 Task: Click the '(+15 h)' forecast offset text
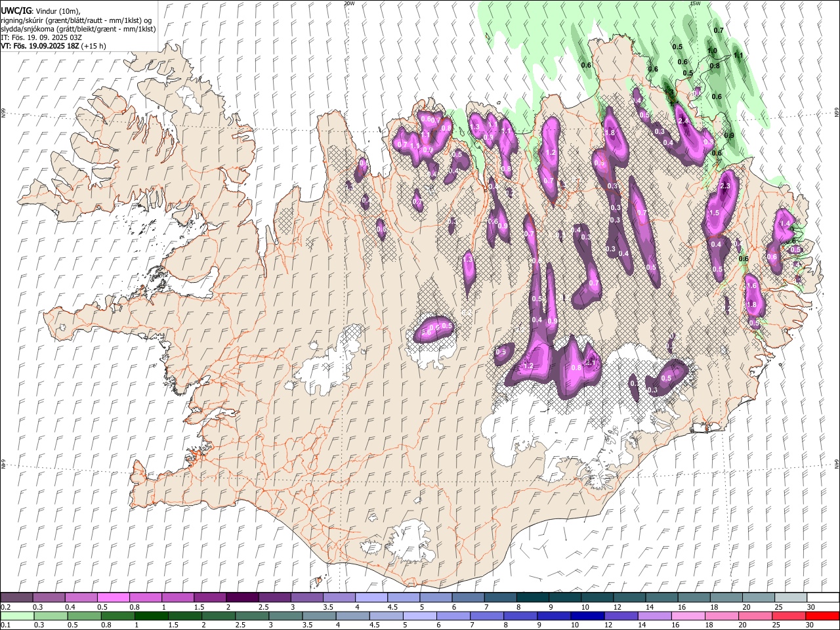point(94,46)
